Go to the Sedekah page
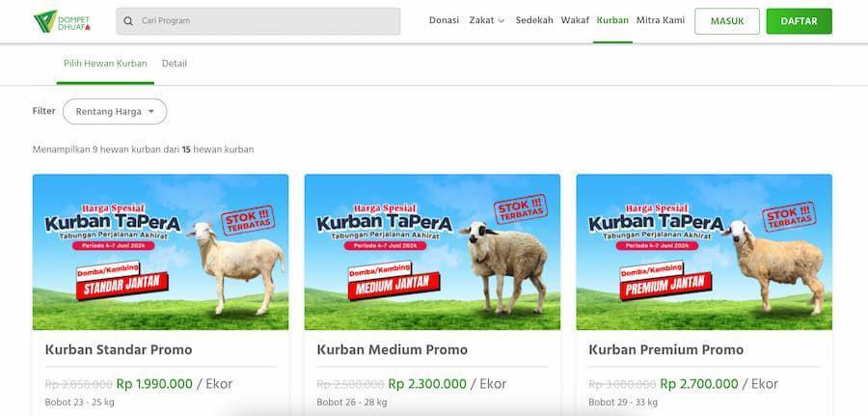Image resolution: width=868 pixels, height=416 pixels. [534, 20]
